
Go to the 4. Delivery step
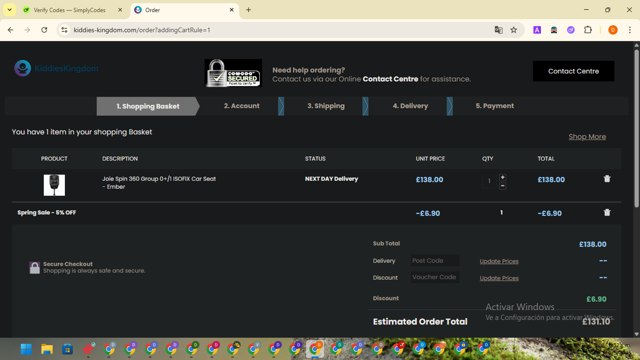(410, 106)
